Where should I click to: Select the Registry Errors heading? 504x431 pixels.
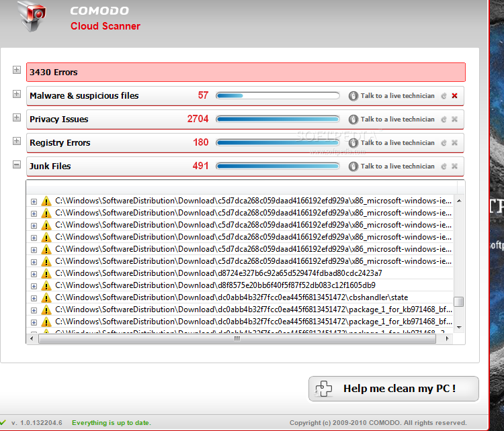click(x=60, y=142)
